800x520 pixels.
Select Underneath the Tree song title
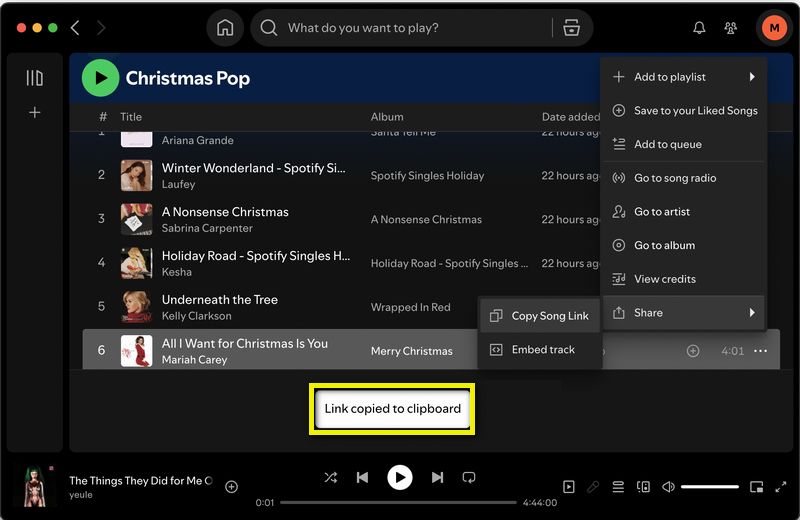point(220,300)
